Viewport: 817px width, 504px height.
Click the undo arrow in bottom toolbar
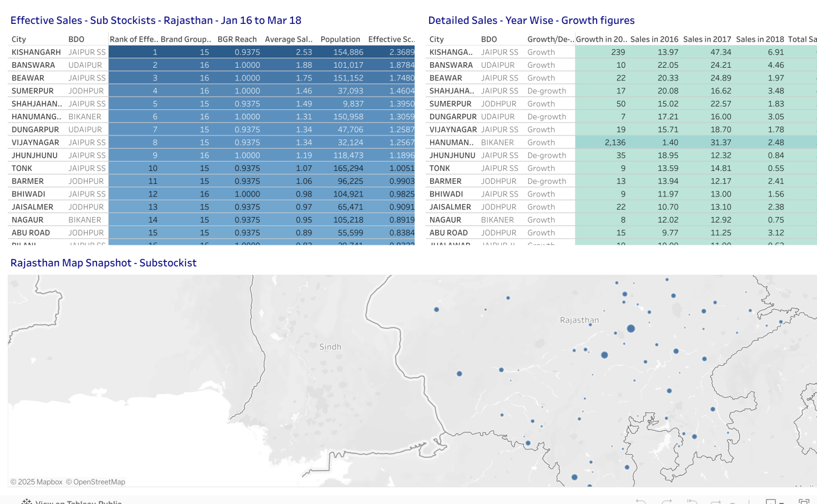point(641,502)
